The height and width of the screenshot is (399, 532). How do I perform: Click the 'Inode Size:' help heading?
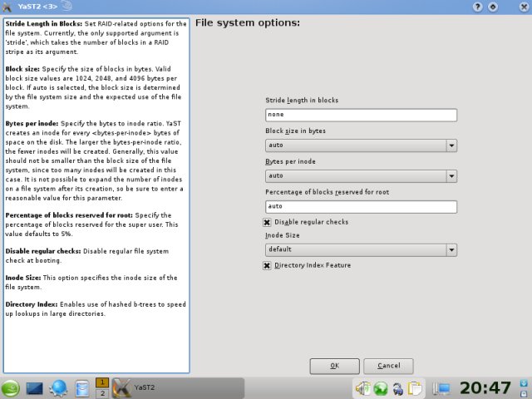23,278
